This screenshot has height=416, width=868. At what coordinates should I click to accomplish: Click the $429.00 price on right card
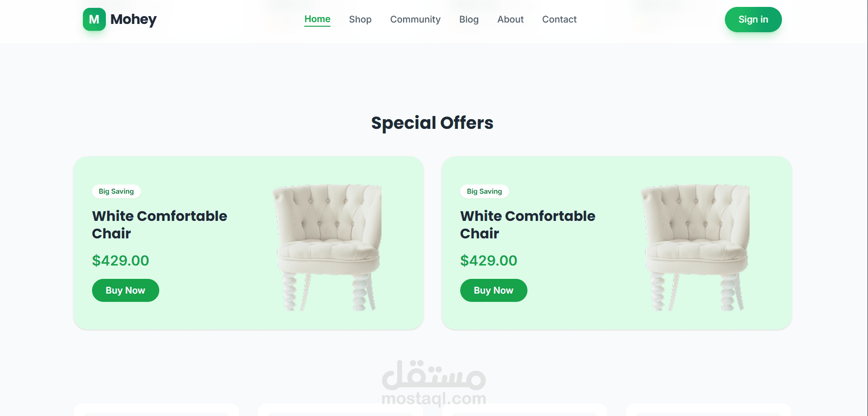coord(489,260)
